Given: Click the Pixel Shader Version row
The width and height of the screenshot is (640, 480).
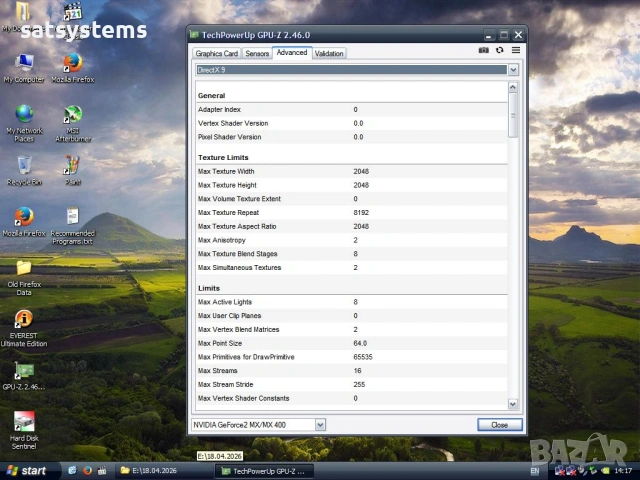Looking at the screenshot, I should click(351, 137).
